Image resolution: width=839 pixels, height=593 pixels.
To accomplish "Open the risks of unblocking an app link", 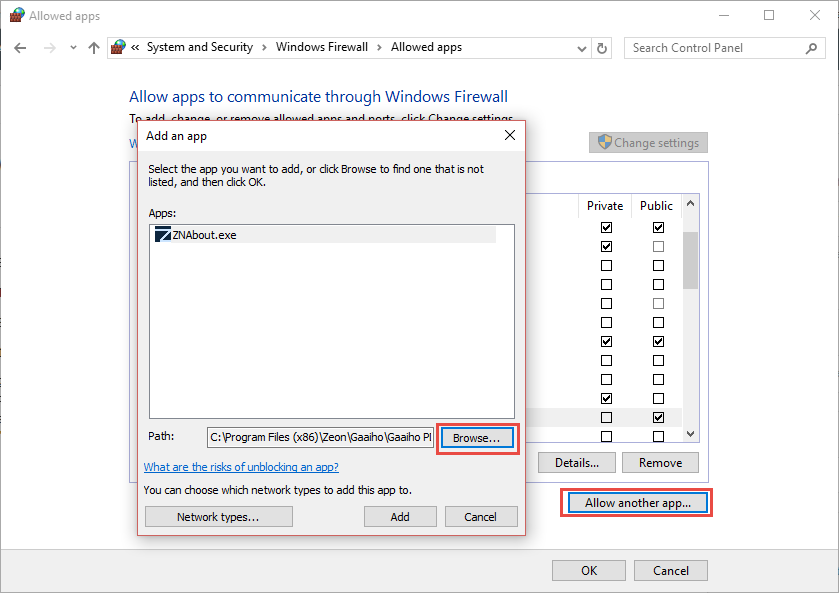I will (x=241, y=467).
